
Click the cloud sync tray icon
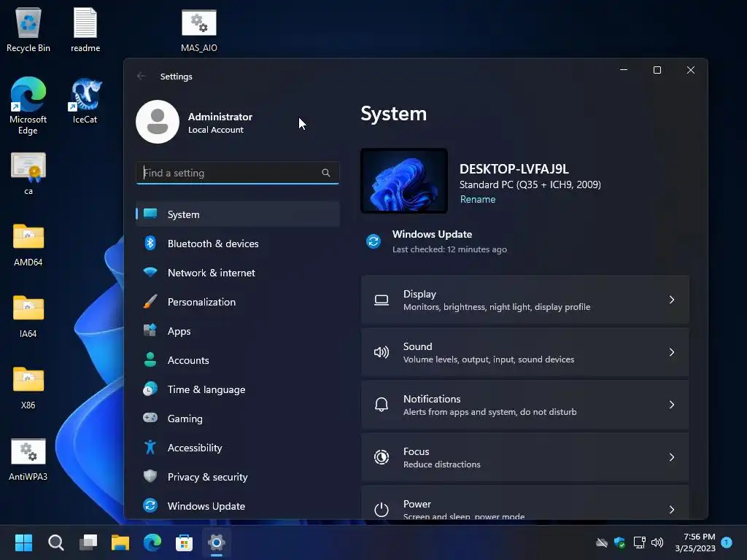point(602,542)
